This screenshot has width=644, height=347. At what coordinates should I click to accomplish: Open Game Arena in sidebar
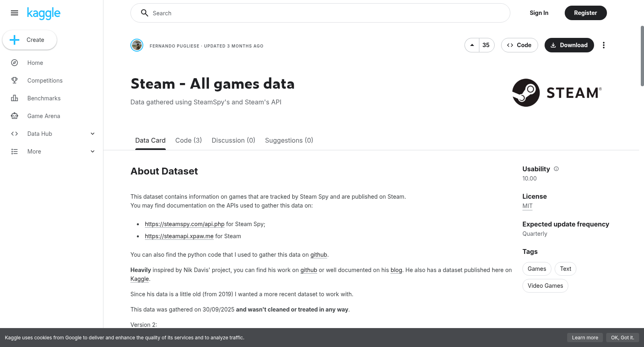[43, 116]
